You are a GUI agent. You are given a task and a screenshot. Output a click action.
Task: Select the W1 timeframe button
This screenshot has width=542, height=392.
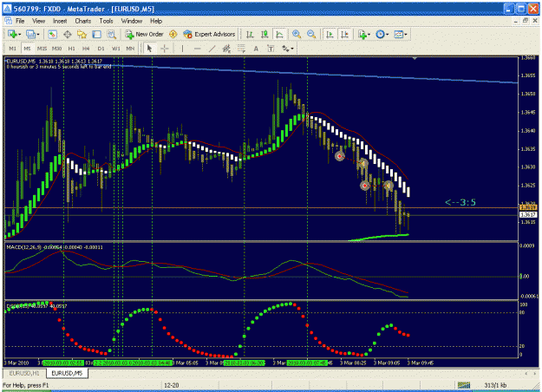tap(116, 49)
